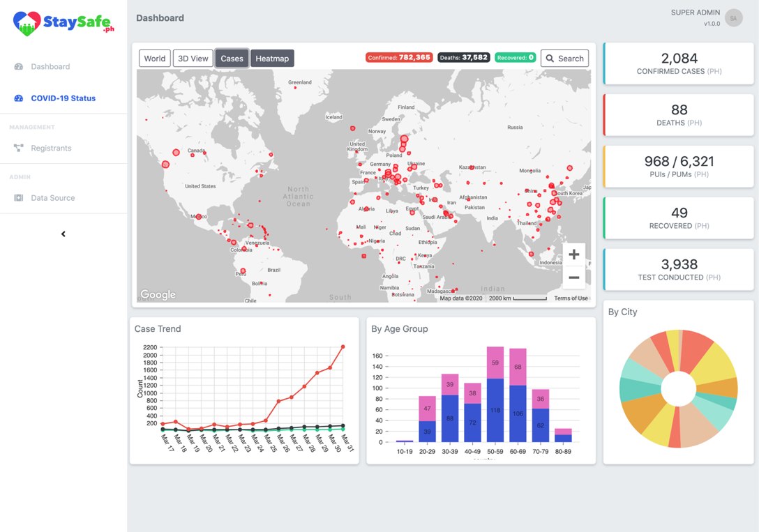Viewport: 759px width, 532px height.
Task: Switch map to World view
Action: 154,59
